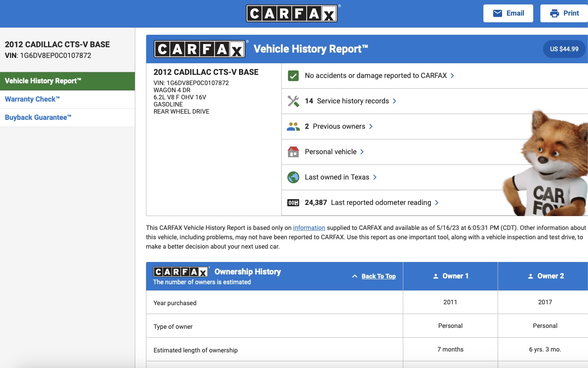588x368 pixels.
Task: Expand the last reported odometer reading chevron
Action: [437, 203]
